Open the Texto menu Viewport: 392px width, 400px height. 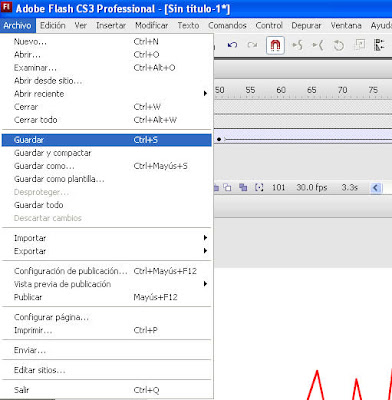[x=188, y=26]
